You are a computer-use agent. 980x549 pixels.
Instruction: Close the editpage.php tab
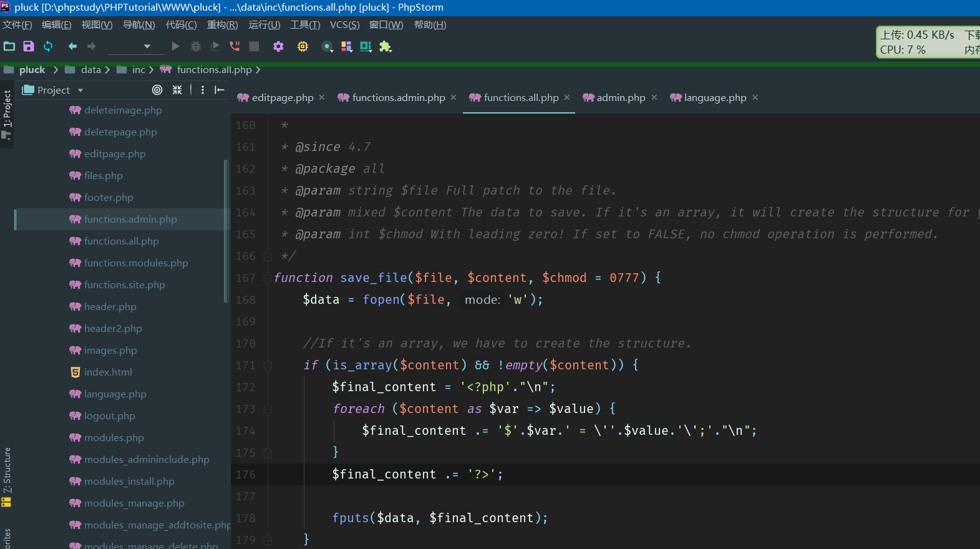(x=322, y=97)
